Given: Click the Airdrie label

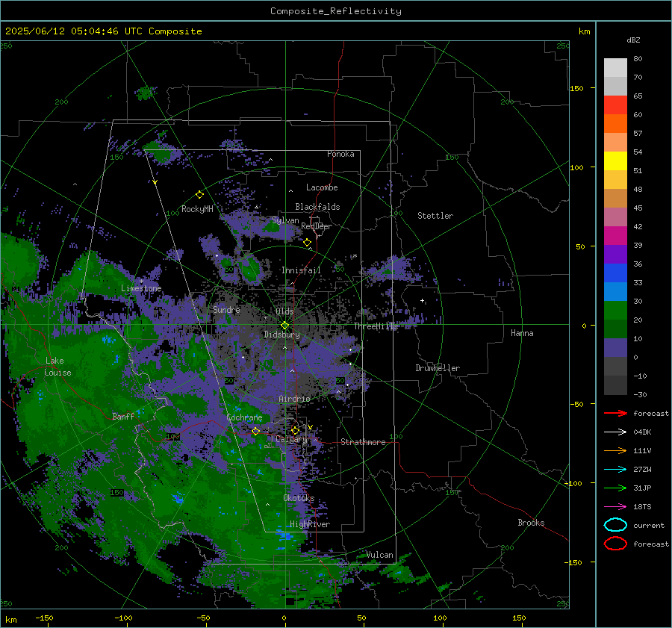Looking at the screenshot, I should (294, 399).
